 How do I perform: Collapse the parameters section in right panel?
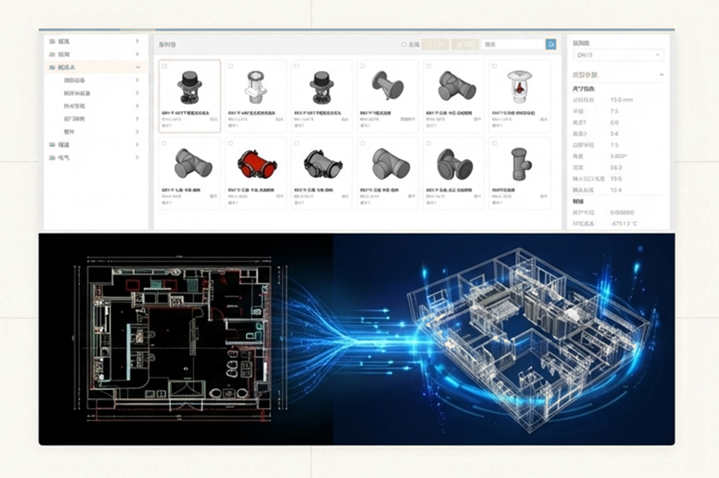coord(661,75)
